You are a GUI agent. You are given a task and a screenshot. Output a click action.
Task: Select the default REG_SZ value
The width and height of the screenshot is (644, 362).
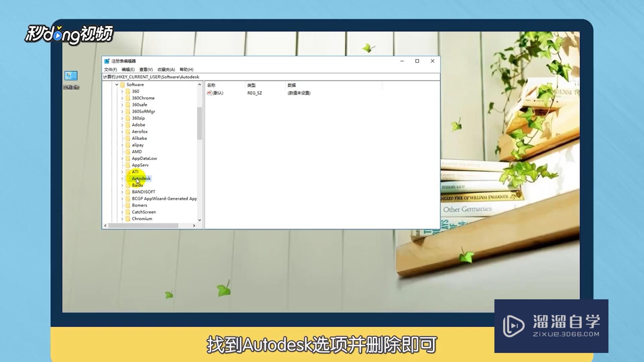coord(217,93)
